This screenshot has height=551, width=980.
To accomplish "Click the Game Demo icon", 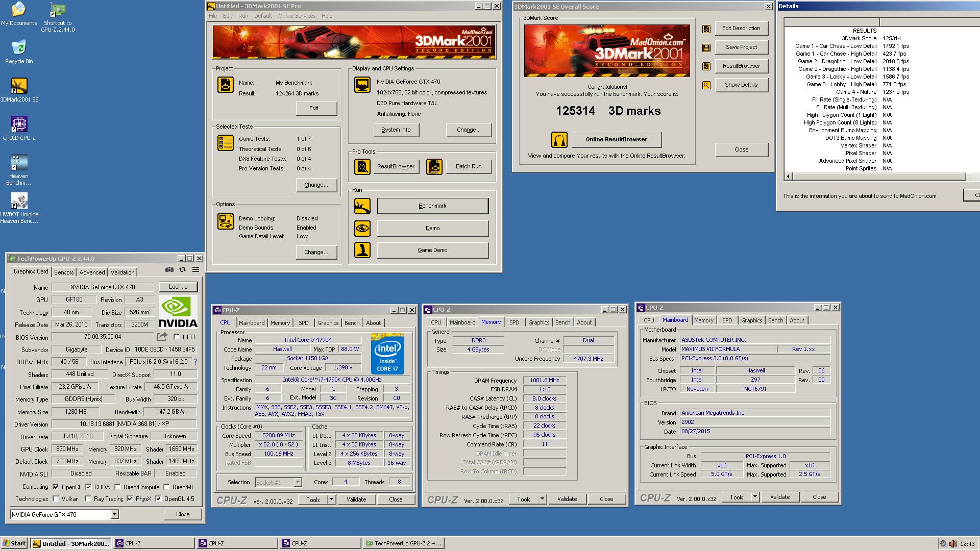I will click(x=362, y=250).
